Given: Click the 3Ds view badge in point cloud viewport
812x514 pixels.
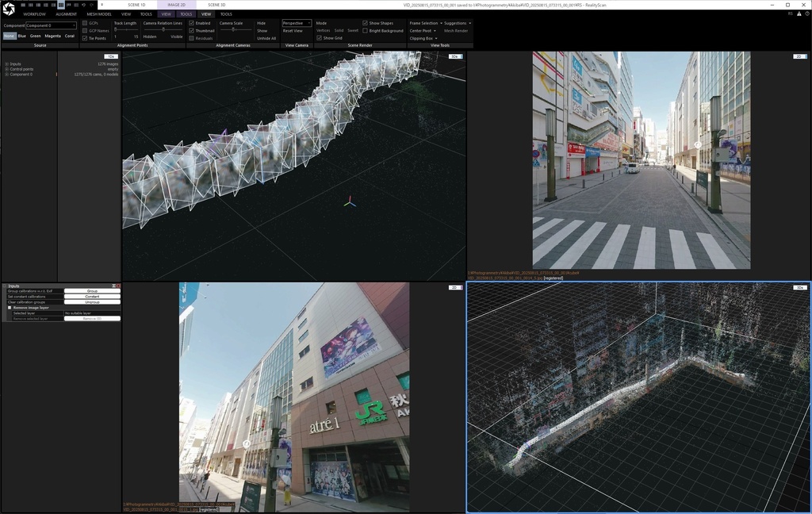Looking at the screenshot, I should [800, 287].
